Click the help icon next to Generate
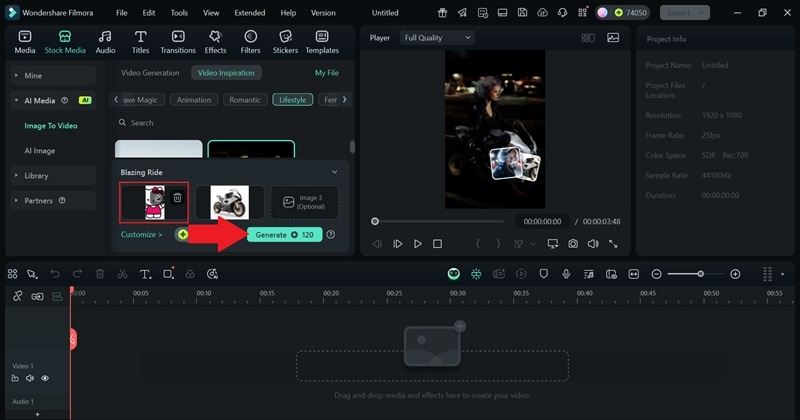The height and width of the screenshot is (420, 800). tap(331, 235)
